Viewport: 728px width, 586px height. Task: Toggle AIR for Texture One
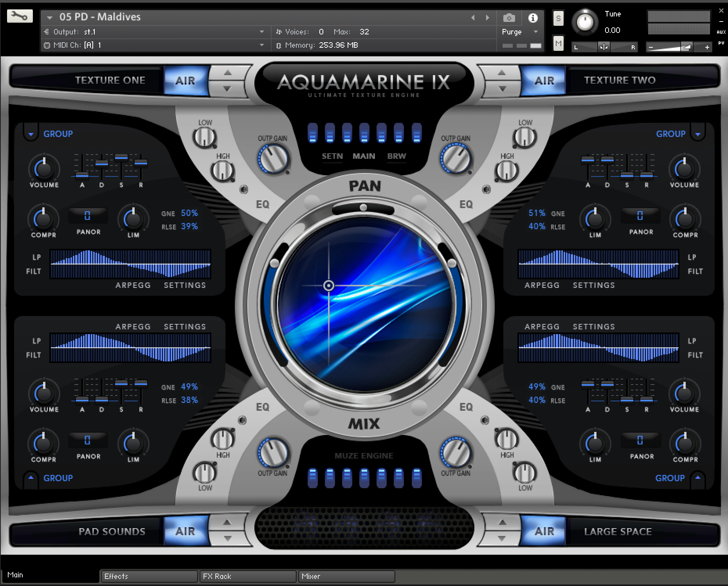click(186, 81)
